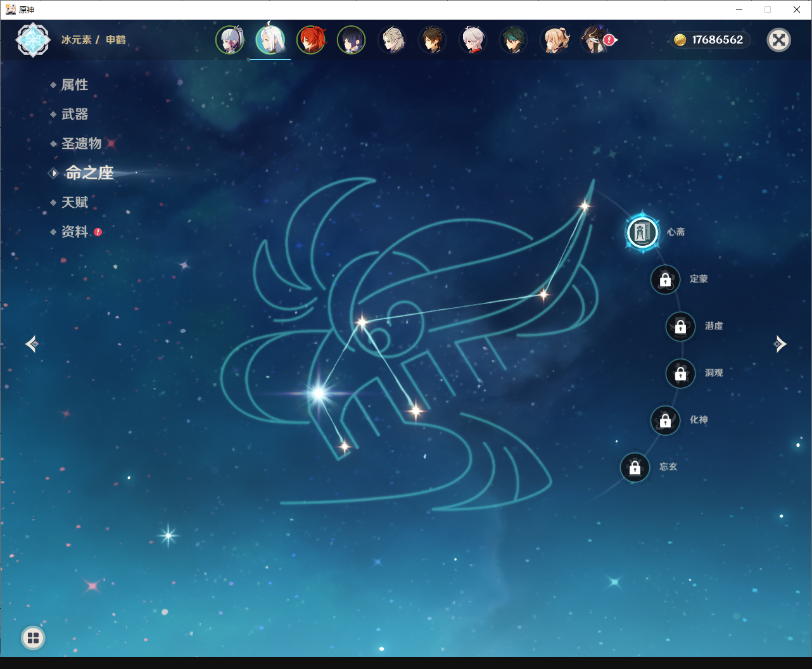Close the 原神 window
812x669 pixels.
[x=797, y=10]
